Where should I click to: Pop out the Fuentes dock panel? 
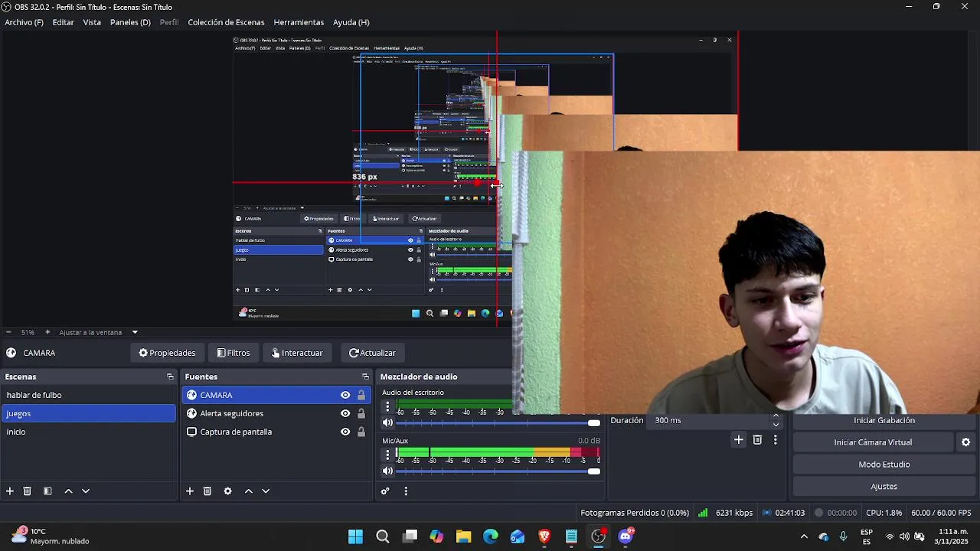tap(365, 377)
